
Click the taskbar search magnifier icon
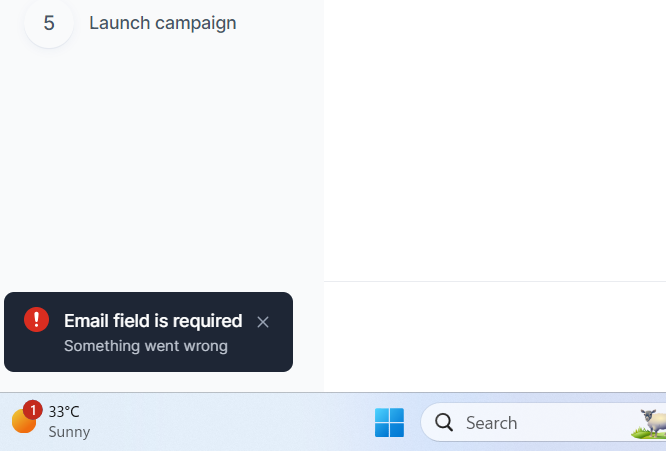click(x=445, y=423)
